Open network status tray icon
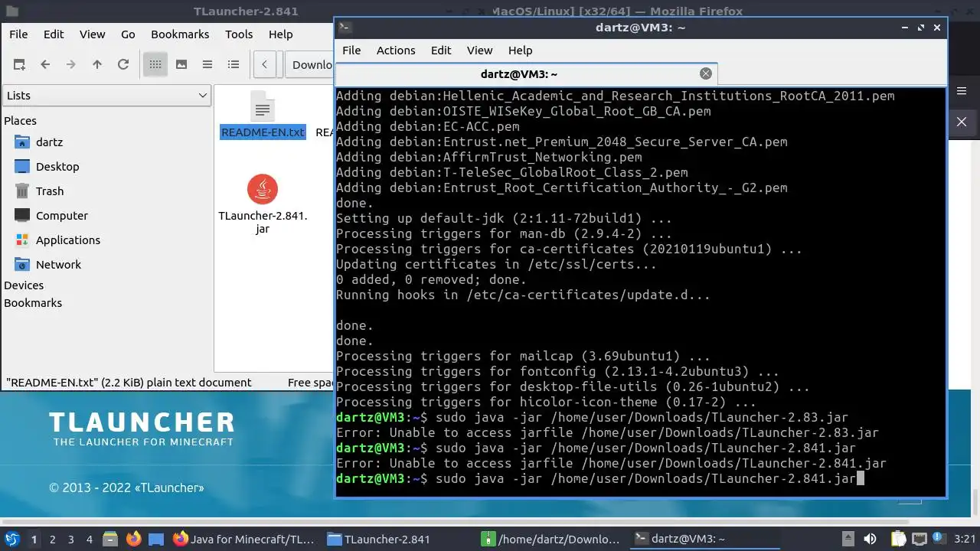Image resolution: width=980 pixels, height=551 pixels. pos(919,539)
